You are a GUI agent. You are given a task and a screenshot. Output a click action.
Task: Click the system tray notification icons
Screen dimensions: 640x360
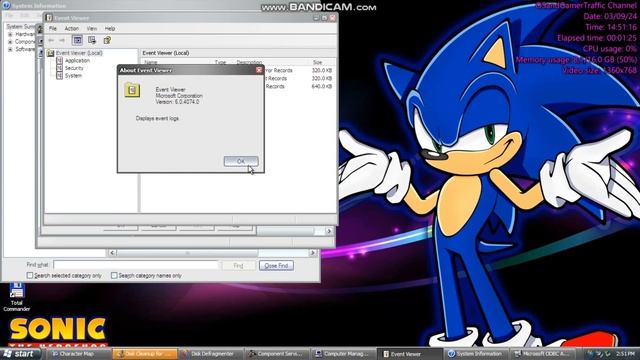point(599,353)
